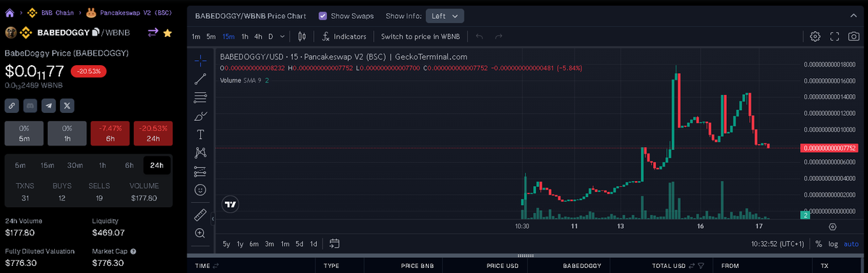Screen dimensions: 868x273
Task: Expand more time intervals chevron
Action: [281, 36]
